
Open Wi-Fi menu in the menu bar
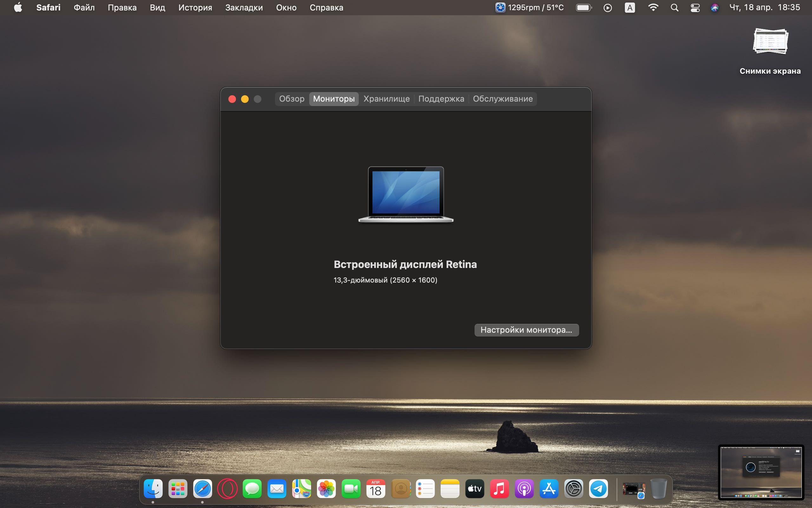[x=653, y=7]
